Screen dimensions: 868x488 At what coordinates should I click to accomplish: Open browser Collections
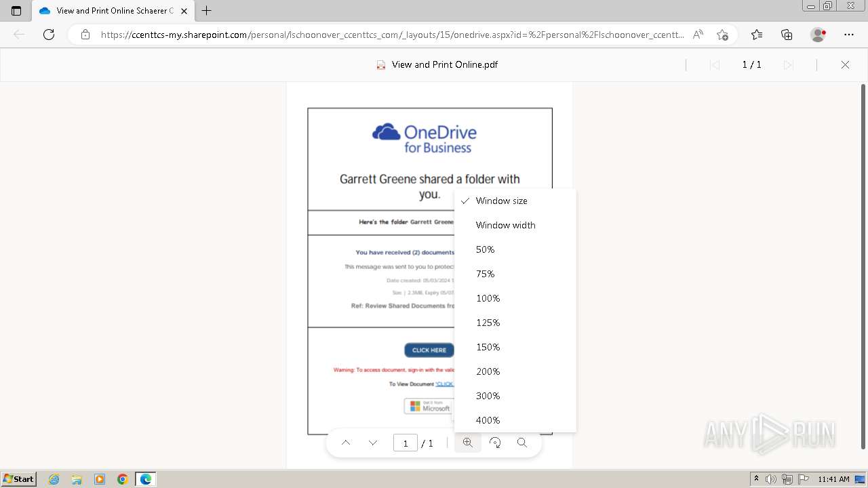[787, 35]
